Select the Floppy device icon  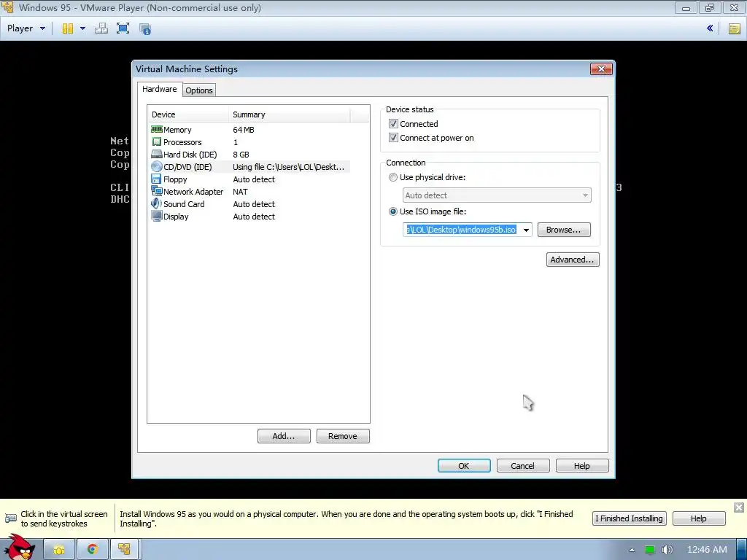click(x=156, y=179)
